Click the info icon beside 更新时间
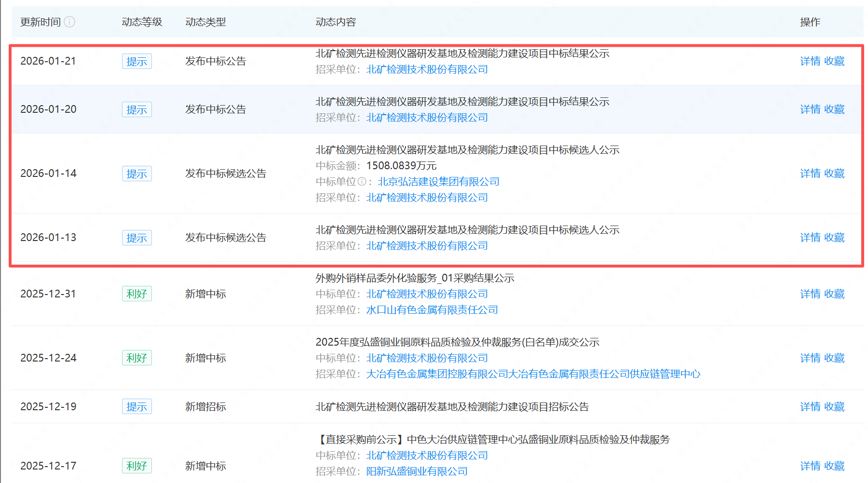 tap(69, 22)
